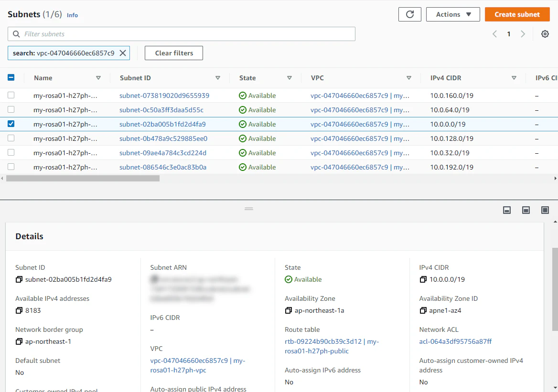Click the table horizontal scrollbar thumb
558x392 pixels.
click(83, 179)
